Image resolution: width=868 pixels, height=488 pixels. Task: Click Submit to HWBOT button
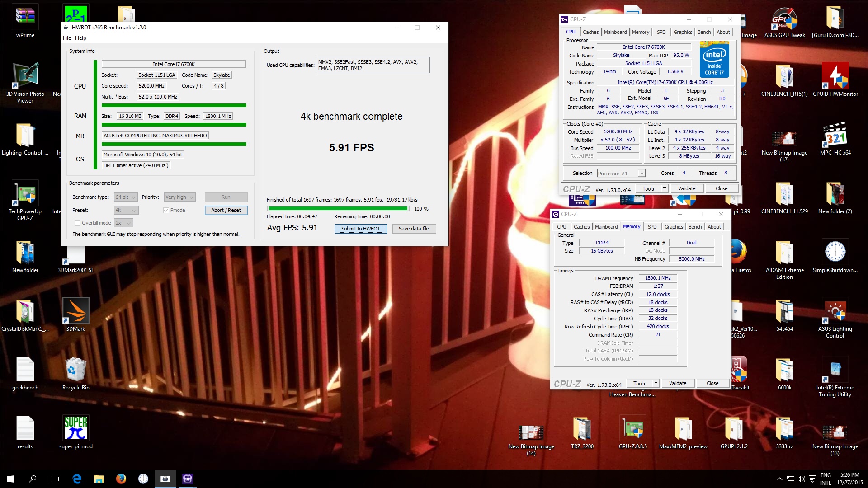(x=361, y=229)
